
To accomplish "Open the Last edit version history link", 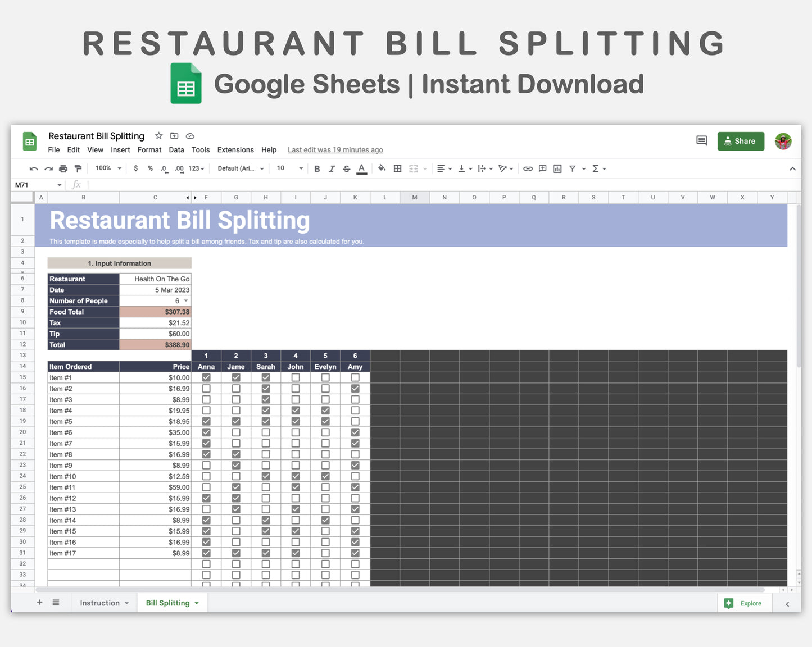I will pos(335,149).
